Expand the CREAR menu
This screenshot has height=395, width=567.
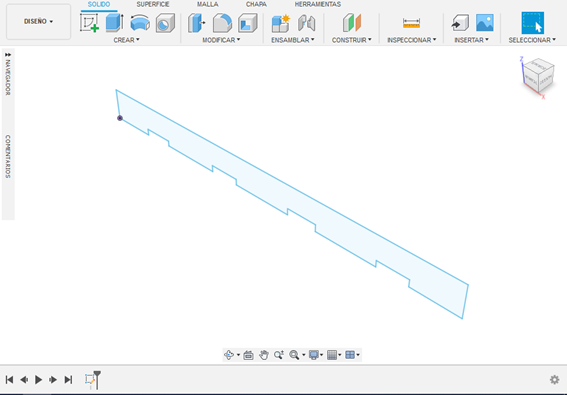(x=126, y=40)
